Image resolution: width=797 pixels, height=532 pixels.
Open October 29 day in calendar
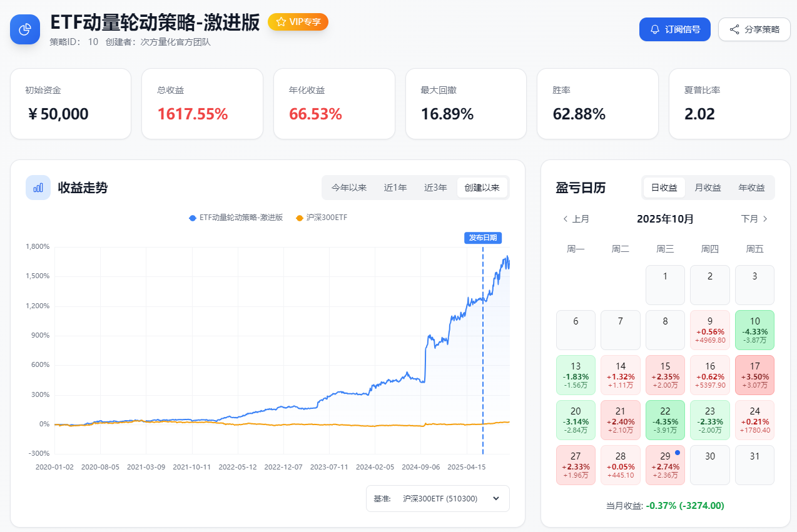(x=665, y=464)
